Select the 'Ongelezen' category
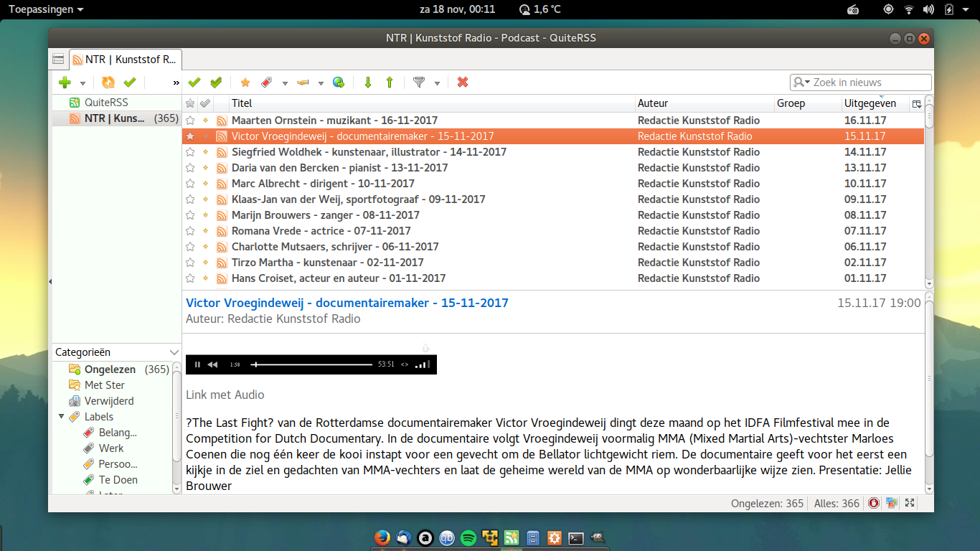The image size is (980, 551). pos(110,369)
